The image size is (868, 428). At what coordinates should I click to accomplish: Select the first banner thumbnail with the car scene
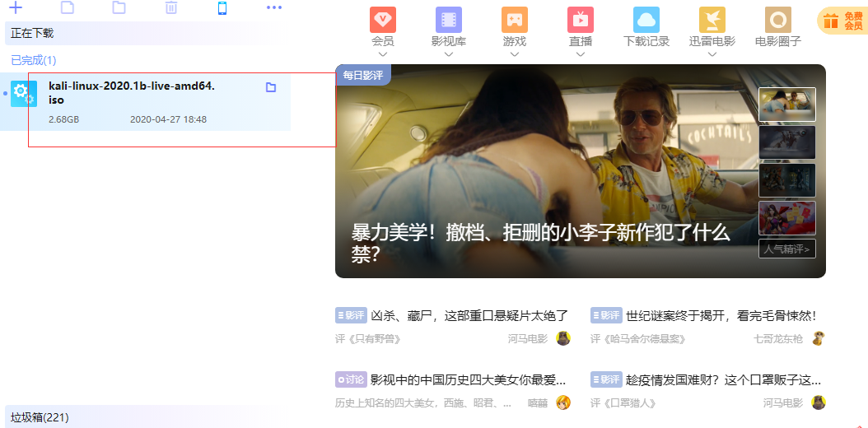click(x=787, y=104)
